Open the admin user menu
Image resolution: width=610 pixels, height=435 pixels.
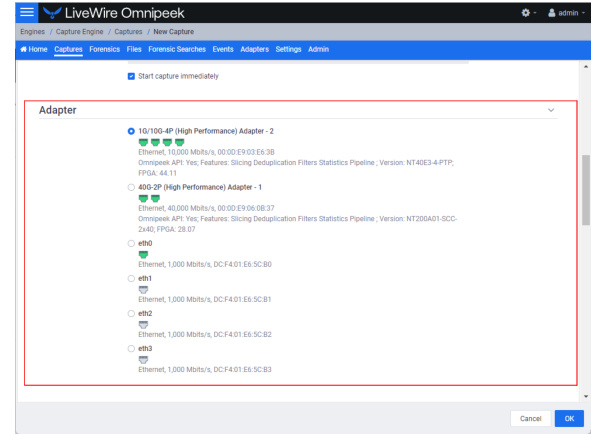pos(566,13)
